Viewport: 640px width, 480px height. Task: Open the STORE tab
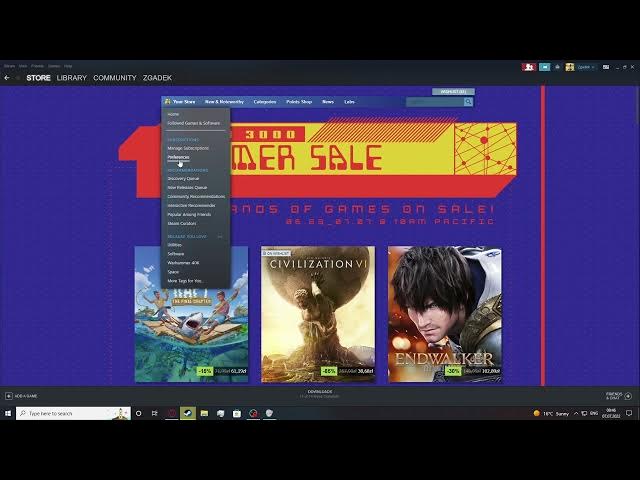click(x=38, y=78)
